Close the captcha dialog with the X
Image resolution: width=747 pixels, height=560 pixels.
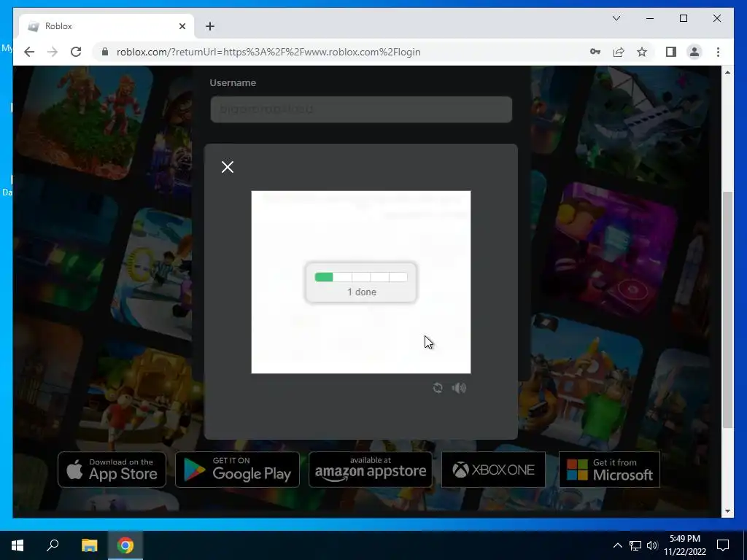pyautogui.click(x=228, y=167)
